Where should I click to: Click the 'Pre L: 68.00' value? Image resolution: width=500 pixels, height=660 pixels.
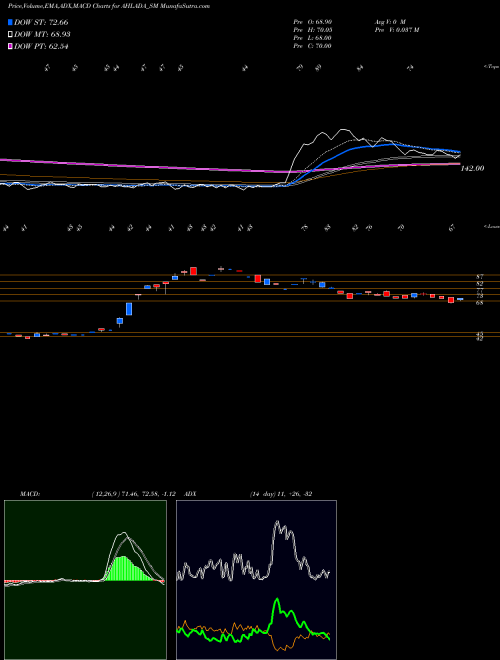[x=312, y=38]
